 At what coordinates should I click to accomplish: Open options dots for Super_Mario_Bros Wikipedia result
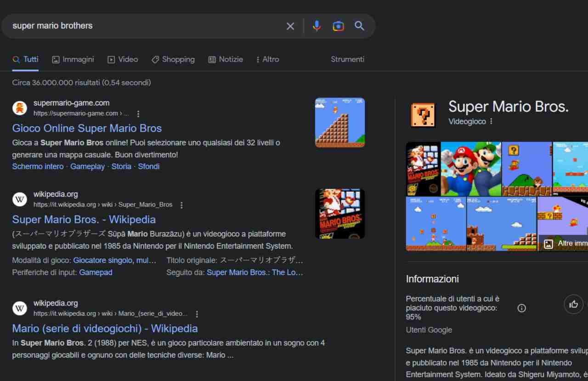181,205
